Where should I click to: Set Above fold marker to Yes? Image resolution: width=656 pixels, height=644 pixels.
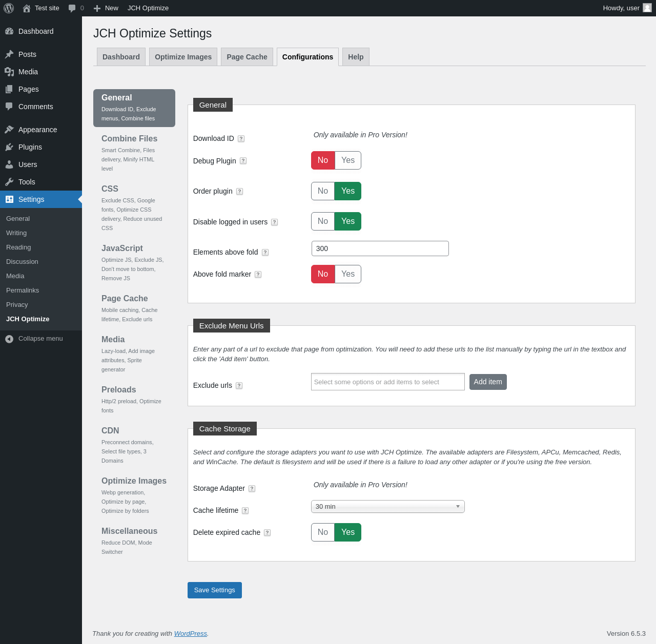tap(348, 274)
